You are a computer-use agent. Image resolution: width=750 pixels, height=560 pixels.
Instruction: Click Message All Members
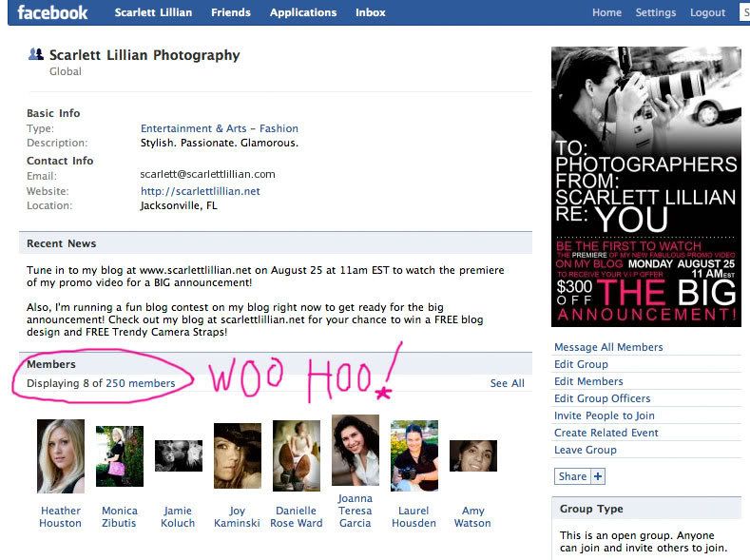point(608,347)
